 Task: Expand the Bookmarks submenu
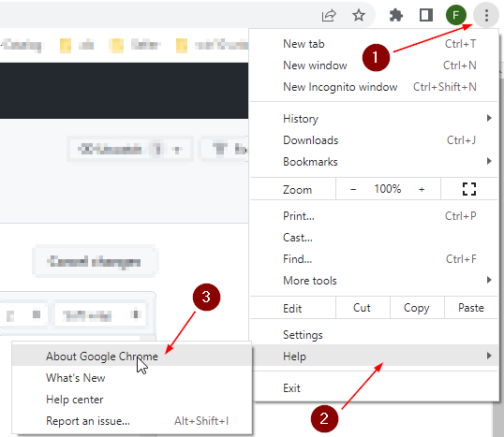click(374, 162)
